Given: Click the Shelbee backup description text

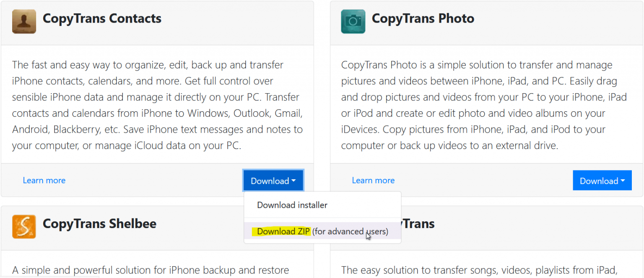Looking at the screenshot, I should click(x=151, y=270).
